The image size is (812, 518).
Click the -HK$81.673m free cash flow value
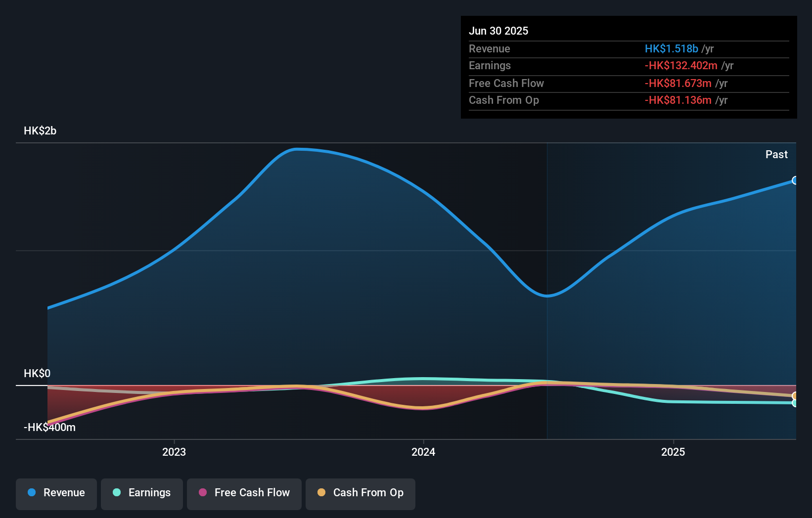point(678,83)
